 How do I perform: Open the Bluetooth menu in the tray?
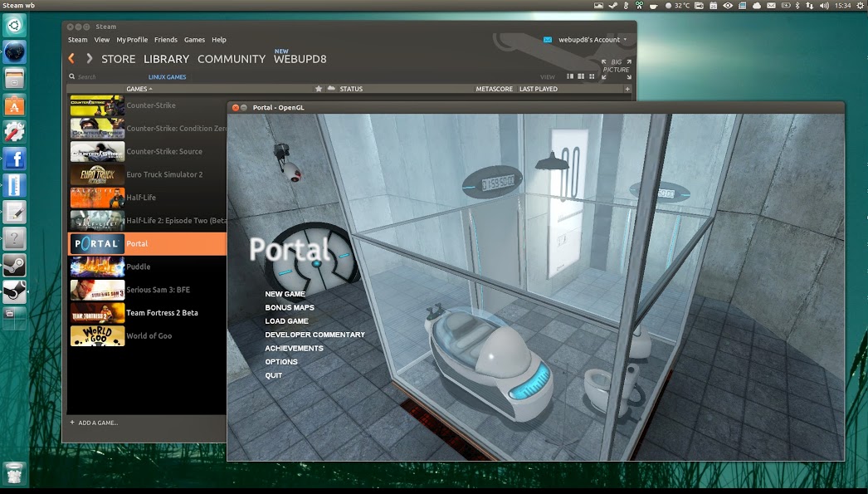pos(797,7)
